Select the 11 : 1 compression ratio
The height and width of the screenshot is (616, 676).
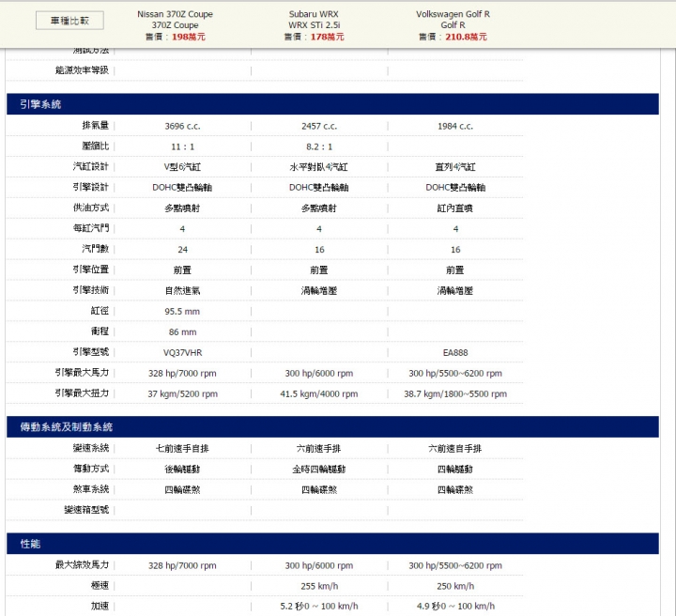pos(182,146)
